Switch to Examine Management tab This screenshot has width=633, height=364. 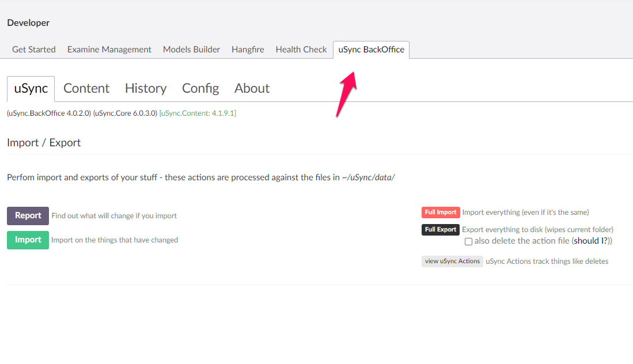point(109,50)
